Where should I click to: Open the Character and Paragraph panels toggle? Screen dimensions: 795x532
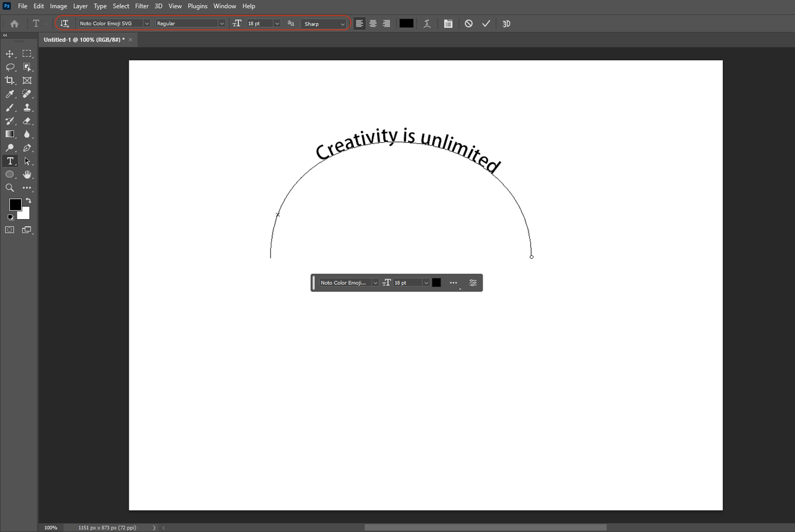(448, 23)
